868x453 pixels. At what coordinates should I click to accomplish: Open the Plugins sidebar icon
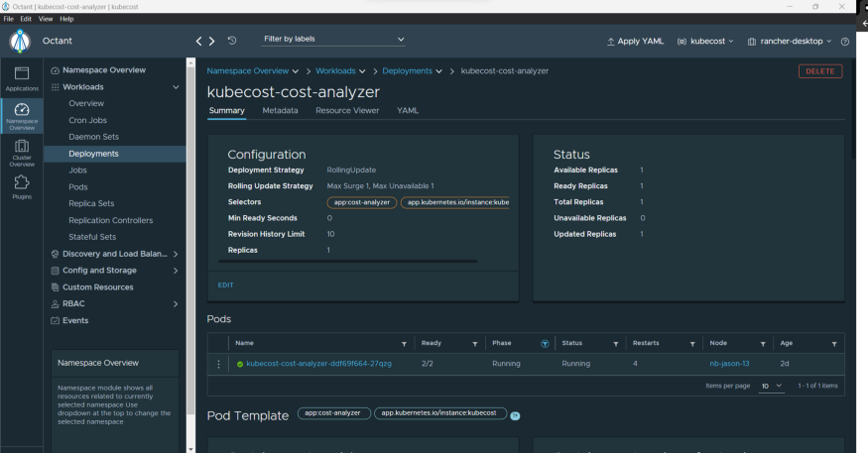coord(21,186)
